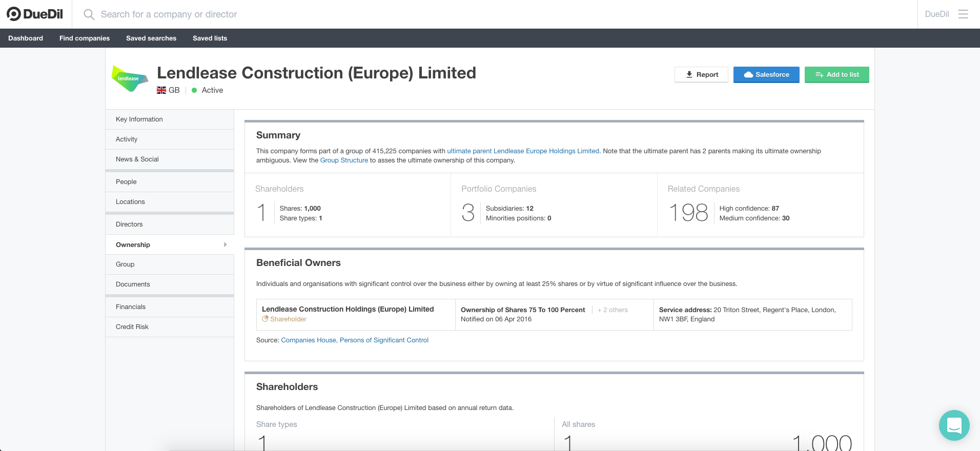Click 'Medium confidence: 30' text
Viewport: 980px width, 451px height.
pyautogui.click(x=754, y=218)
